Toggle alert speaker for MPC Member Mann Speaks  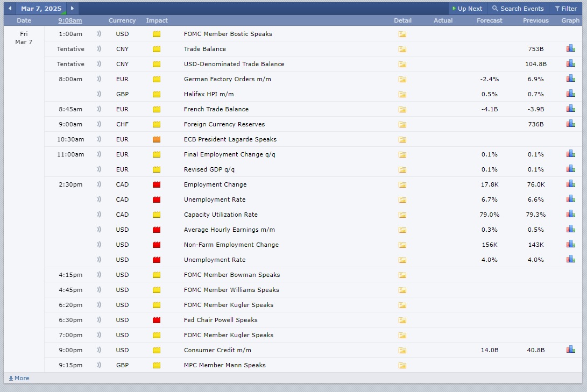[99, 365]
